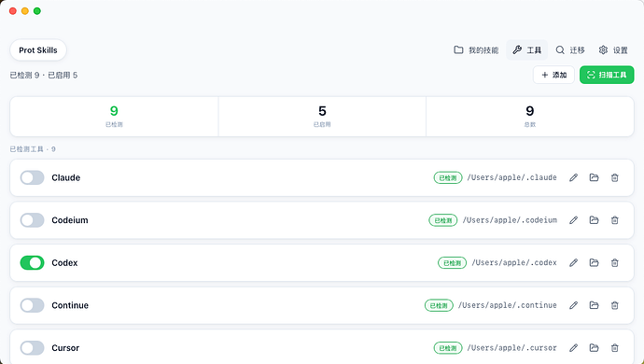644x364 pixels.
Task: Click the 总数 count card
Action: click(530, 117)
